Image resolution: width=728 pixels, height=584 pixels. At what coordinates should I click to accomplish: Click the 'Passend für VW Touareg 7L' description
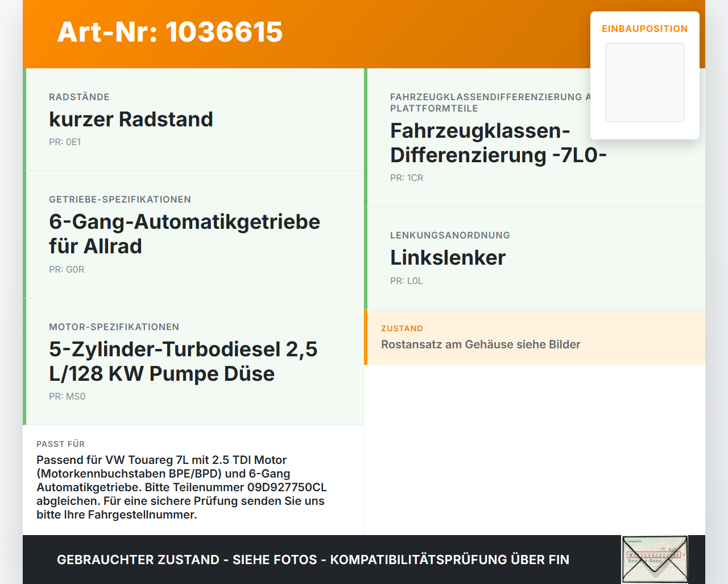tap(182, 487)
